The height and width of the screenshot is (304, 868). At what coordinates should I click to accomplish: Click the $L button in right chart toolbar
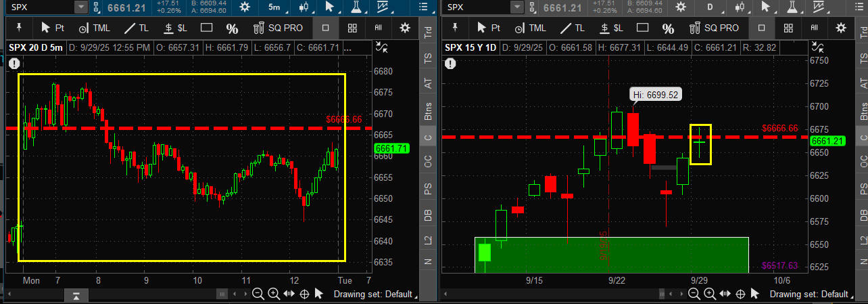tap(612, 28)
